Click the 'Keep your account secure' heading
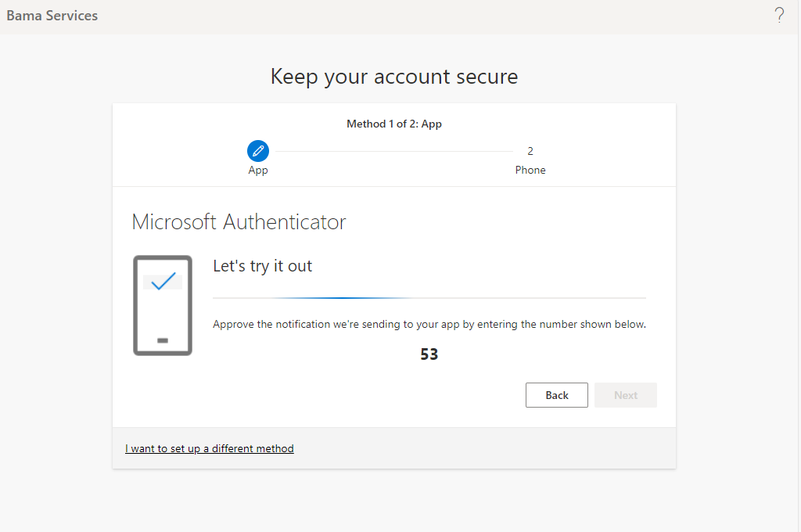801x532 pixels. 394,77
